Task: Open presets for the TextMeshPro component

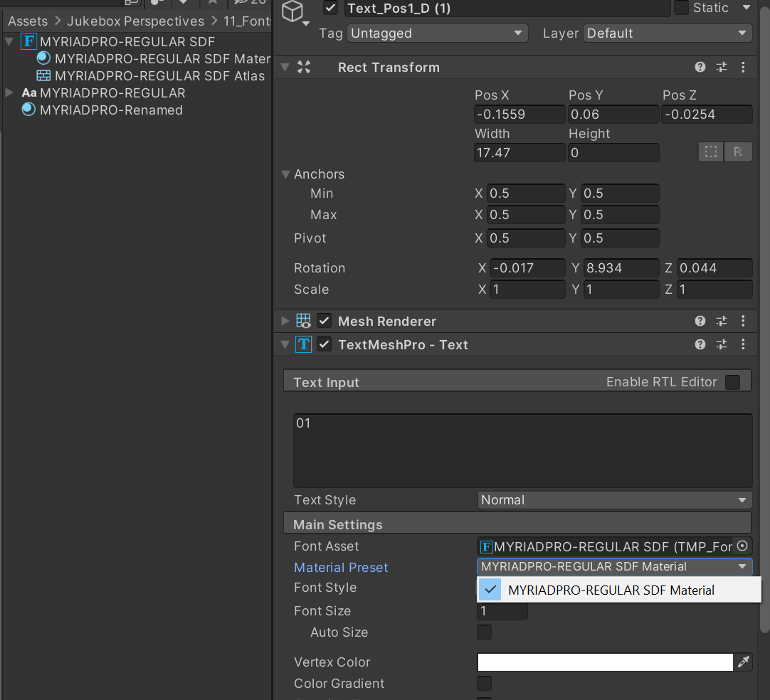Action: point(722,344)
